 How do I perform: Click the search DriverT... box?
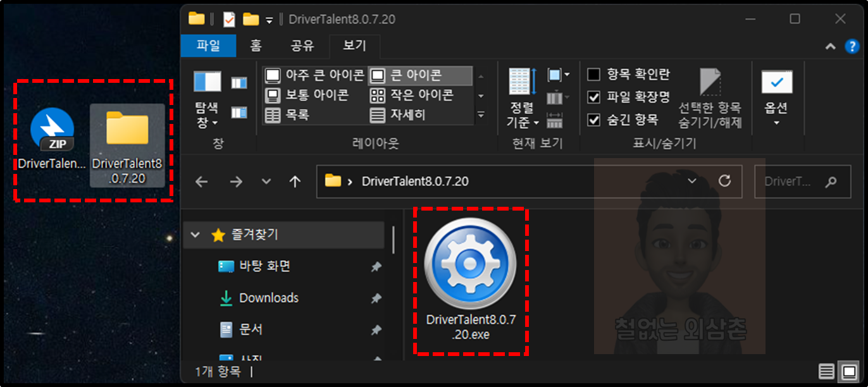click(x=803, y=181)
